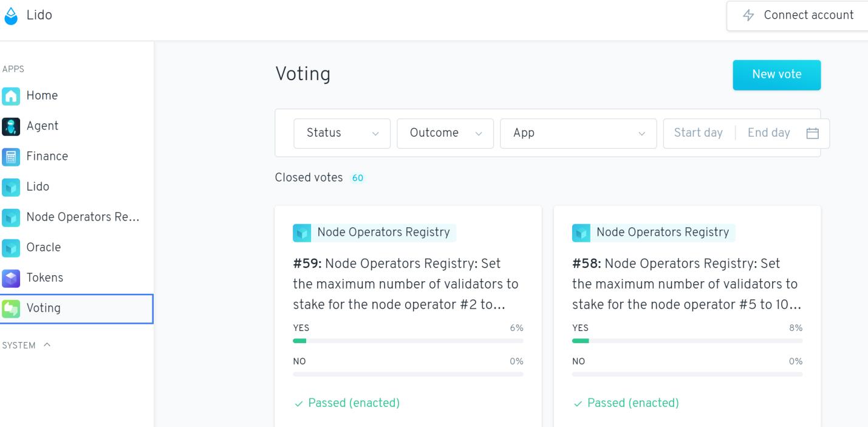
Task: Click the YES progress bar on vote #58
Action: click(x=687, y=341)
